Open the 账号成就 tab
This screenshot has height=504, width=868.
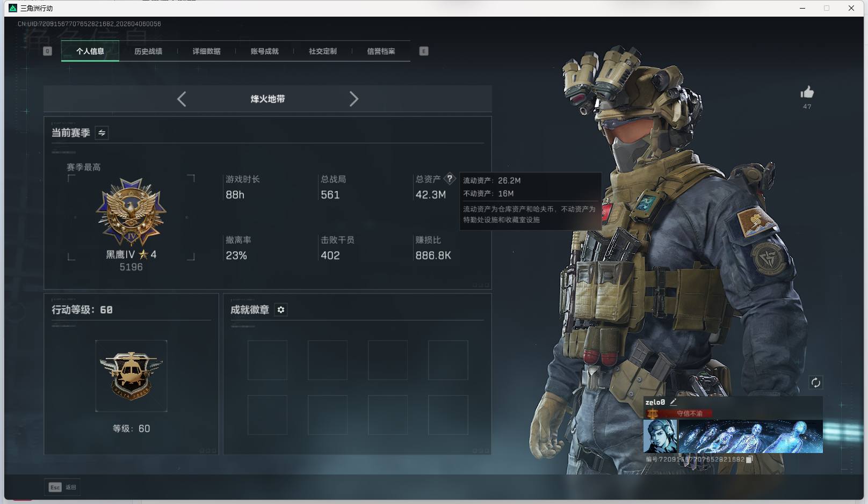click(264, 51)
